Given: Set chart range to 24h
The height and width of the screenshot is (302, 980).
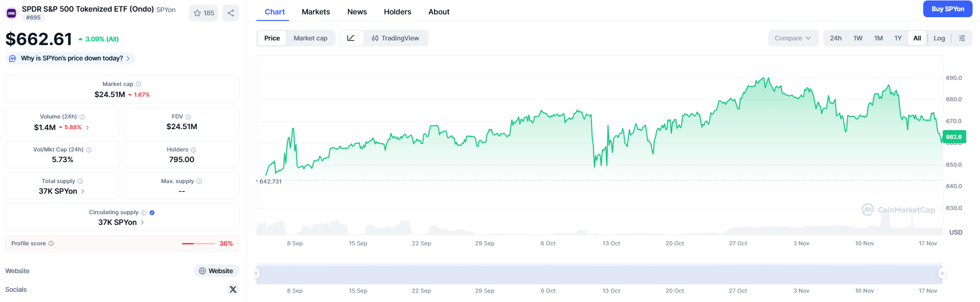Looking at the screenshot, I should click(x=836, y=38).
